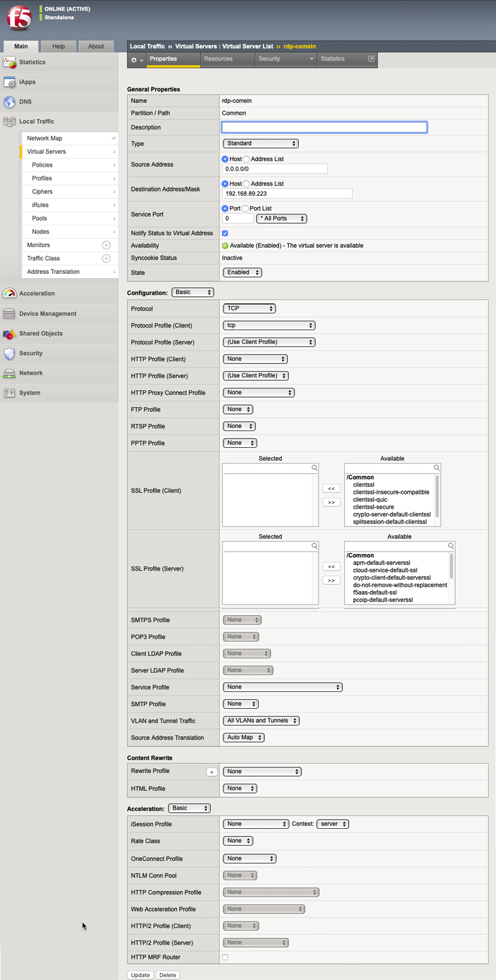Open the Protocol dropdown set to TCP
496x980 pixels.
point(249,308)
